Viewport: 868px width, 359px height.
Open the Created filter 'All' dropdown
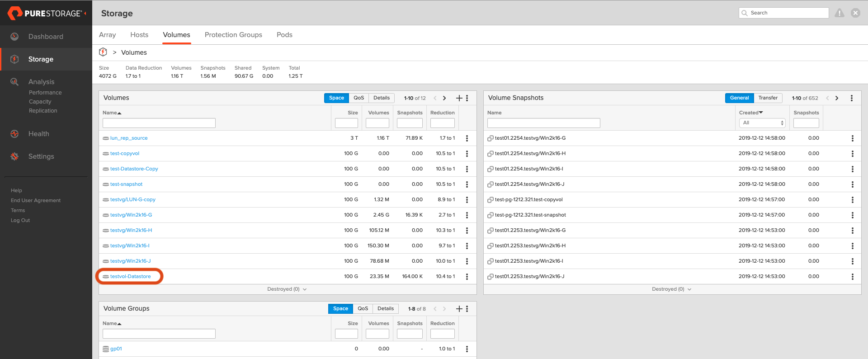(x=762, y=123)
